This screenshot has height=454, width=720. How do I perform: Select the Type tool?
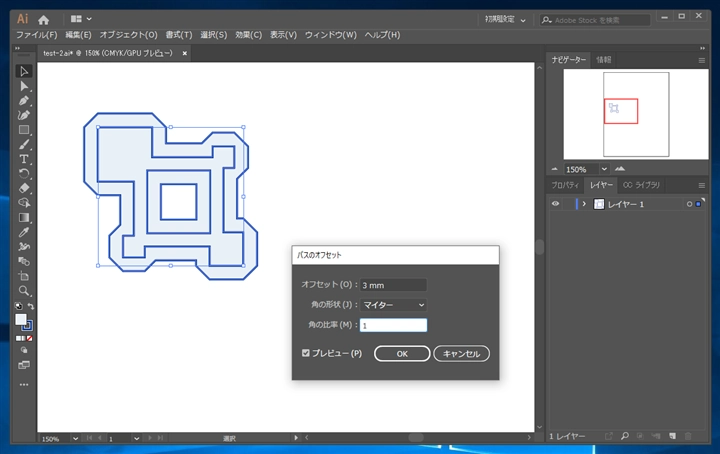pos(24,159)
